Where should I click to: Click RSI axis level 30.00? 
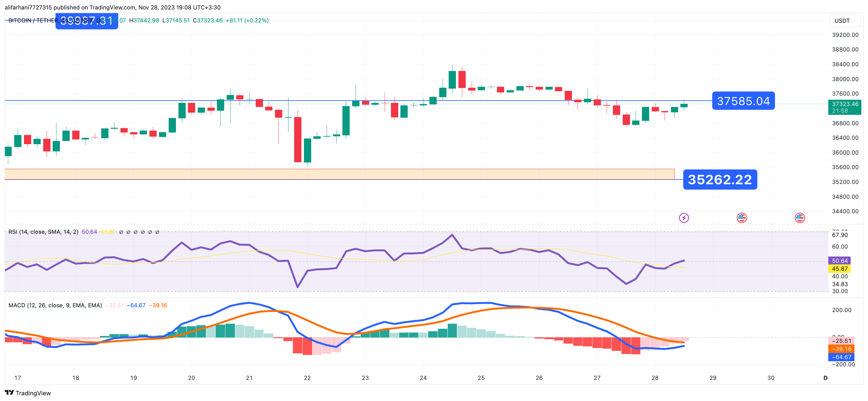point(840,291)
